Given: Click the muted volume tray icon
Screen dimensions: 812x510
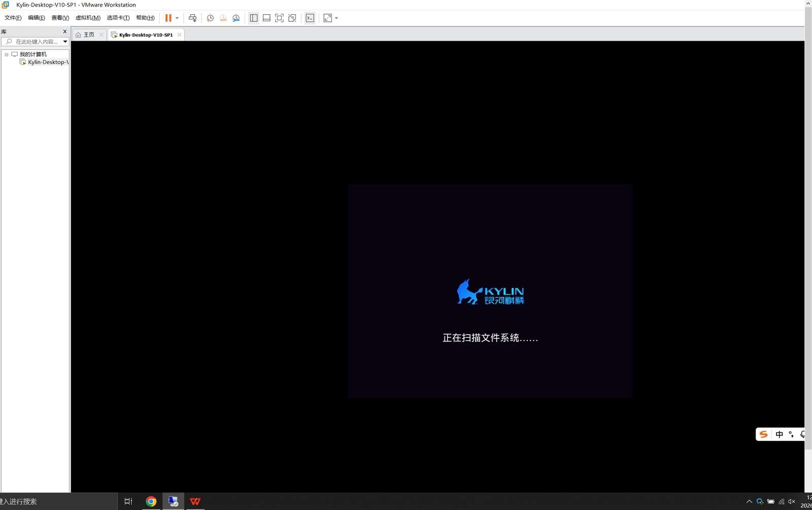Looking at the screenshot, I should 792,501.
